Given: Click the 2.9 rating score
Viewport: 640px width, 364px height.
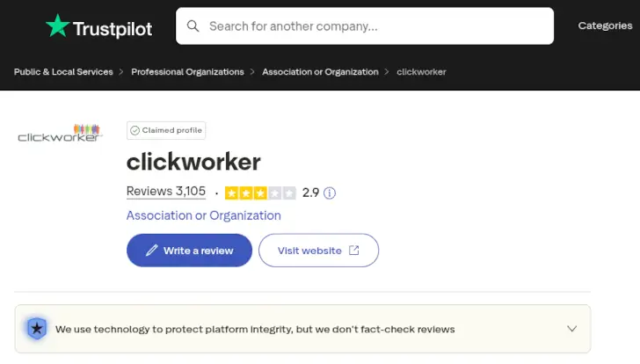Looking at the screenshot, I should pos(310,193).
